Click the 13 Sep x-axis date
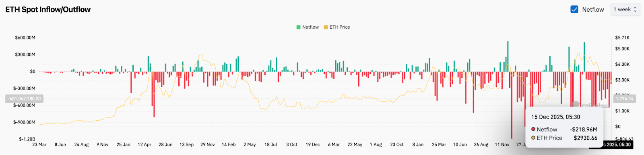 (186, 145)
